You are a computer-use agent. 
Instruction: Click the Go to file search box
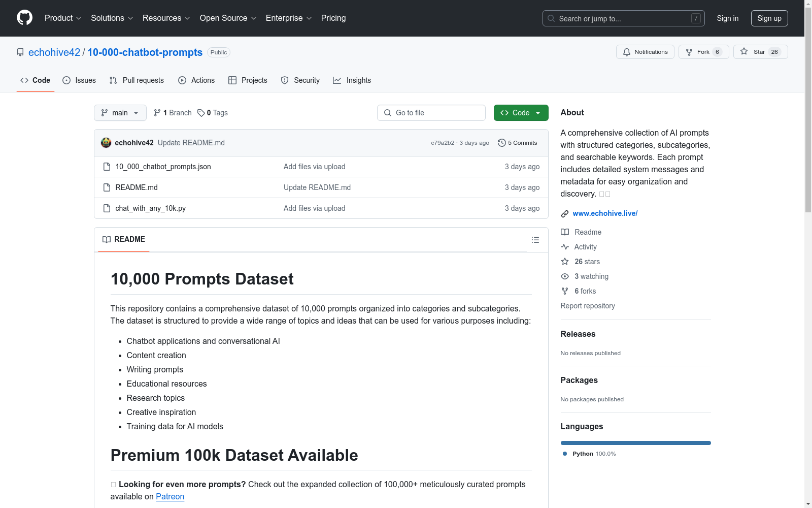coord(431,113)
